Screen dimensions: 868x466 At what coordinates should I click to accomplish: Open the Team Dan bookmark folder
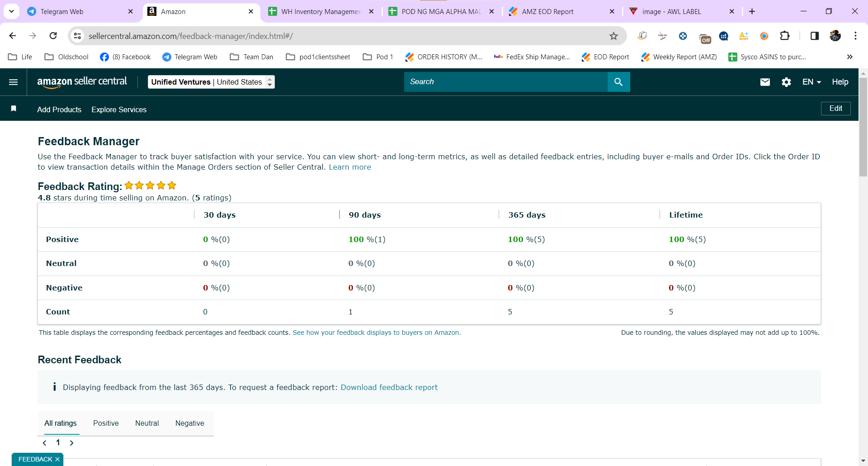click(252, 57)
